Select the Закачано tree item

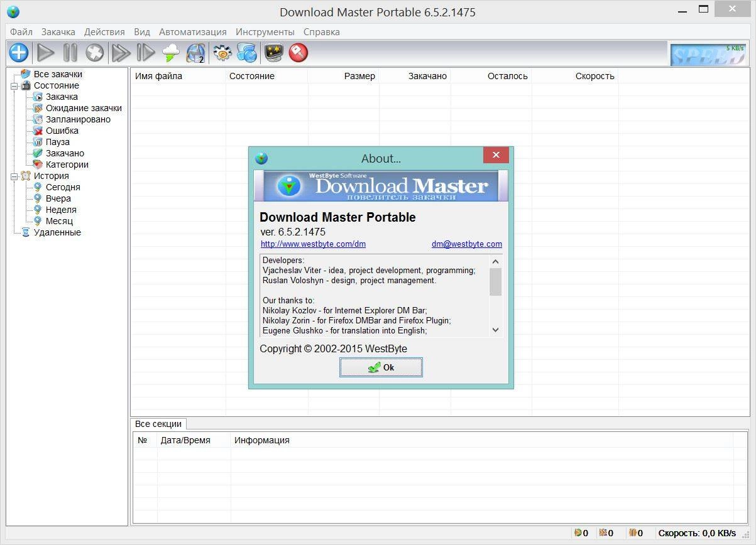click(x=65, y=153)
